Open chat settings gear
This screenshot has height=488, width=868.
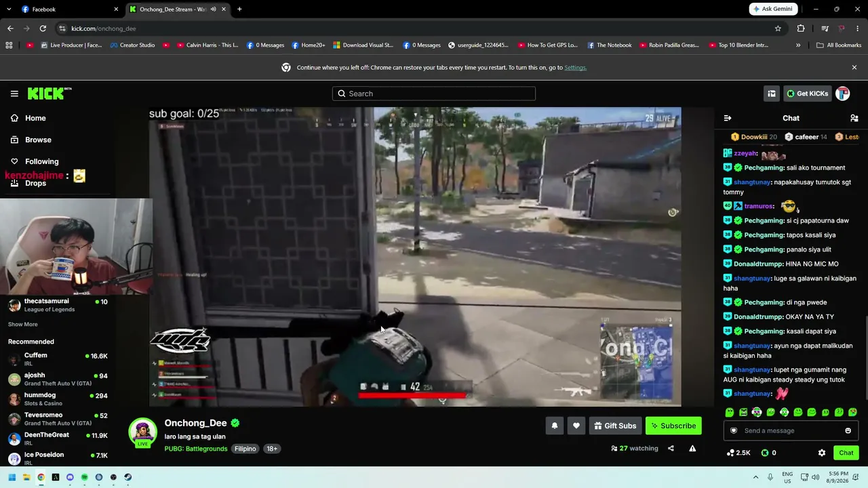point(822,453)
